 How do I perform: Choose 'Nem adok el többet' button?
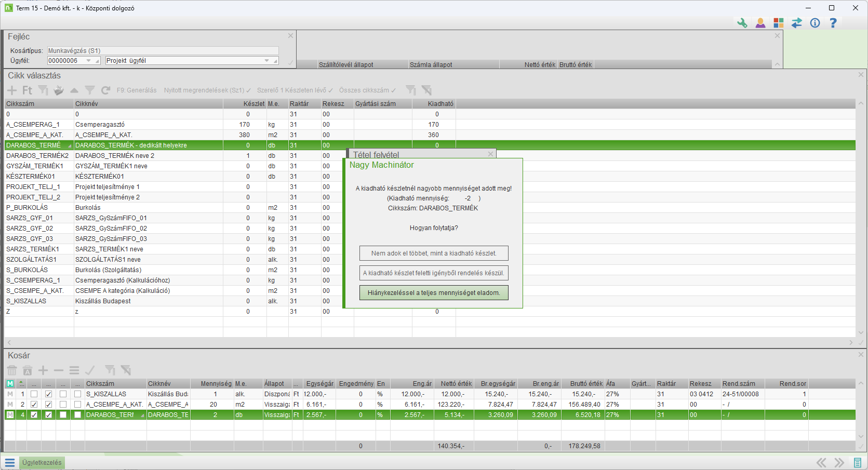pos(434,253)
